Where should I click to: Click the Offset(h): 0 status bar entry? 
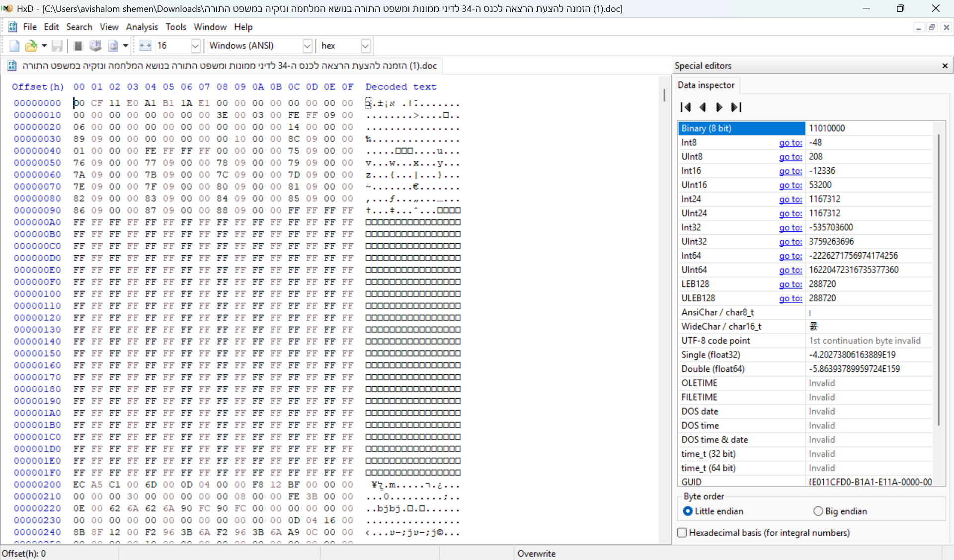click(24, 554)
